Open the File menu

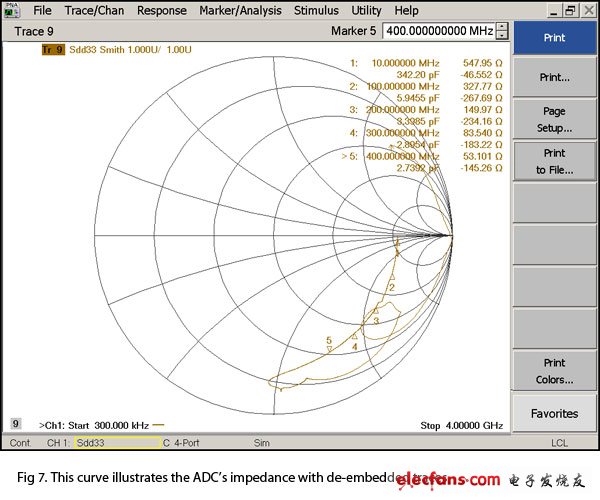coord(42,11)
